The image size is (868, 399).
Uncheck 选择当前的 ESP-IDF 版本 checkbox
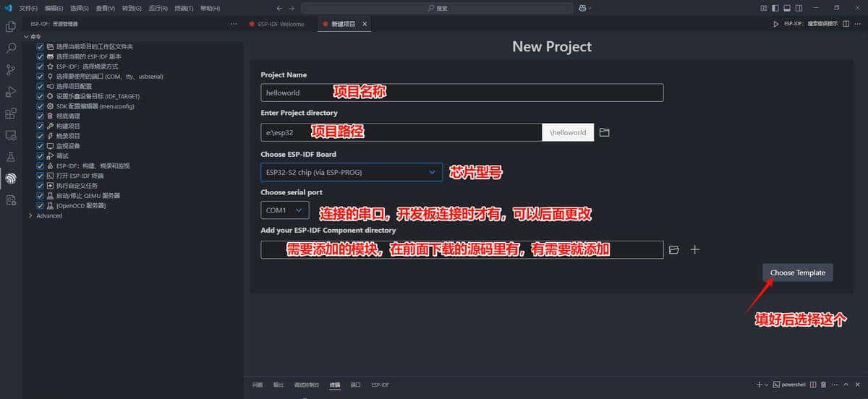41,56
